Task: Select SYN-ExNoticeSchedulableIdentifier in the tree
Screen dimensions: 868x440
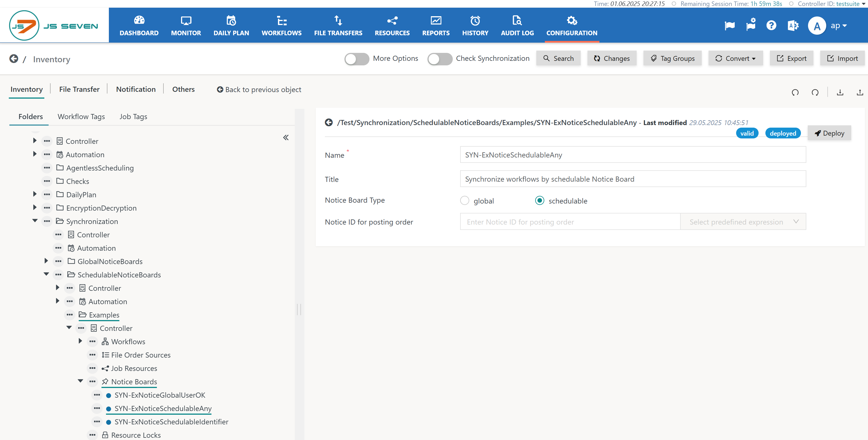Action: [171, 422]
